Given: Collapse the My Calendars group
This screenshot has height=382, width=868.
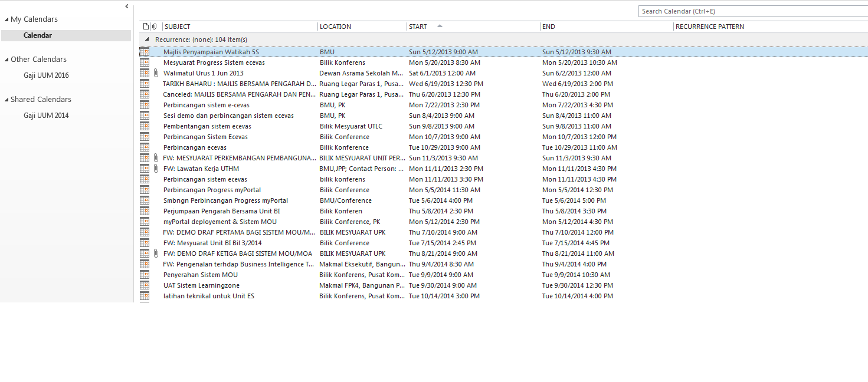Looking at the screenshot, I should click(x=6, y=19).
